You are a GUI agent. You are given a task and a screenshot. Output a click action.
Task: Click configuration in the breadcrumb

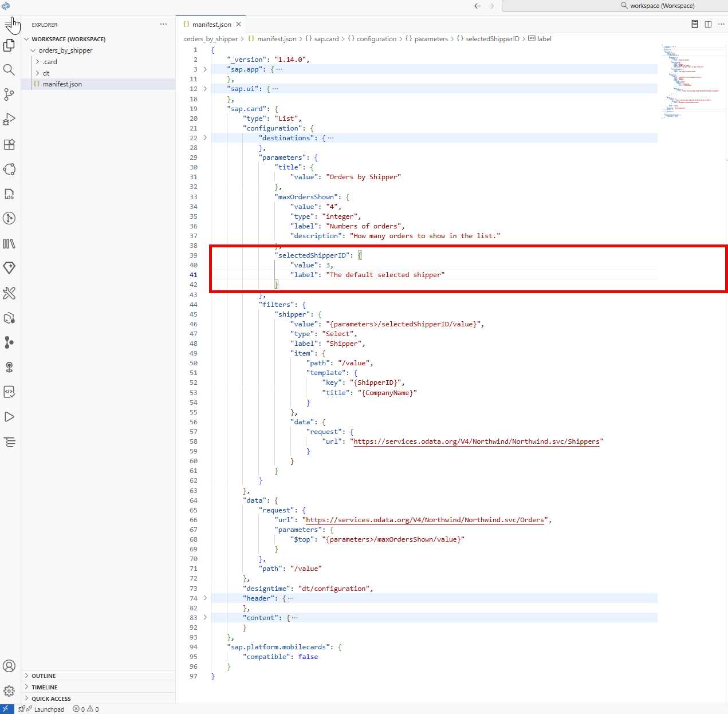[376, 39]
